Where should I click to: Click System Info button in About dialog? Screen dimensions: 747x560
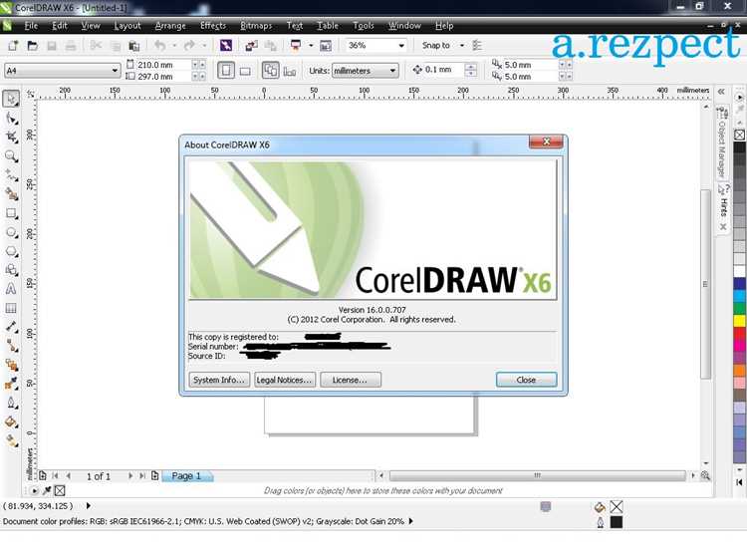pos(219,380)
